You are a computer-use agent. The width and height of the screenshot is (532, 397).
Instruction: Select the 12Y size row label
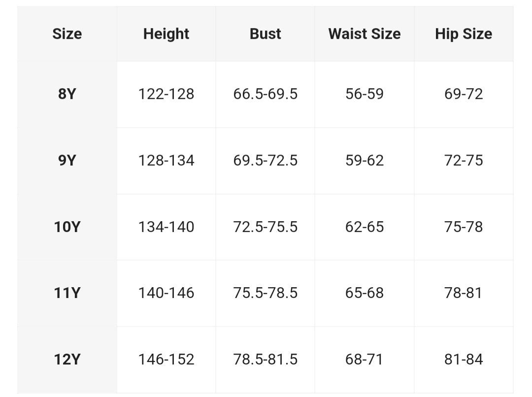click(67, 360)
